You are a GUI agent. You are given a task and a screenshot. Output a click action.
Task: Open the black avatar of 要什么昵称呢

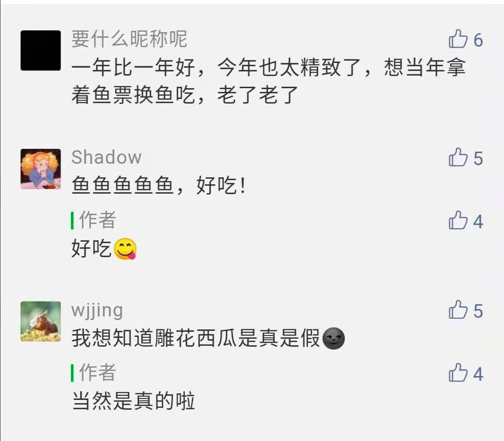coord(41,50)
